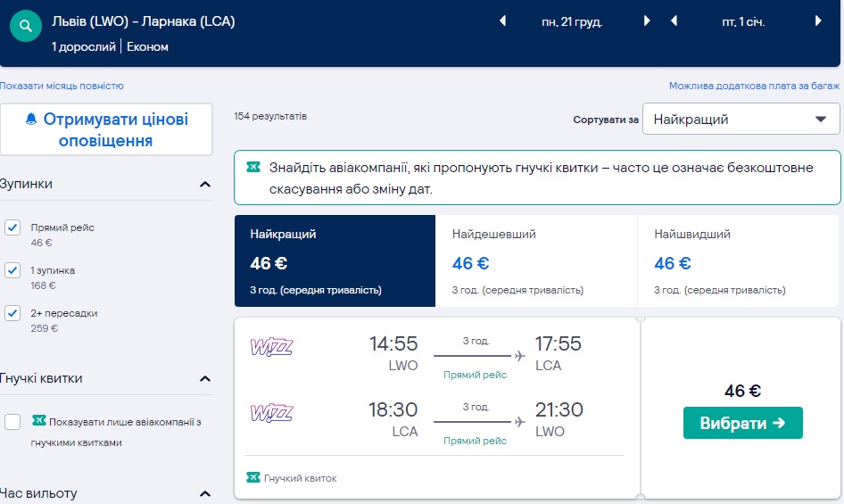The image size is (844, 504).
Task: Click the flexible ticket icon in banner
Action: [x=253, y=167]
